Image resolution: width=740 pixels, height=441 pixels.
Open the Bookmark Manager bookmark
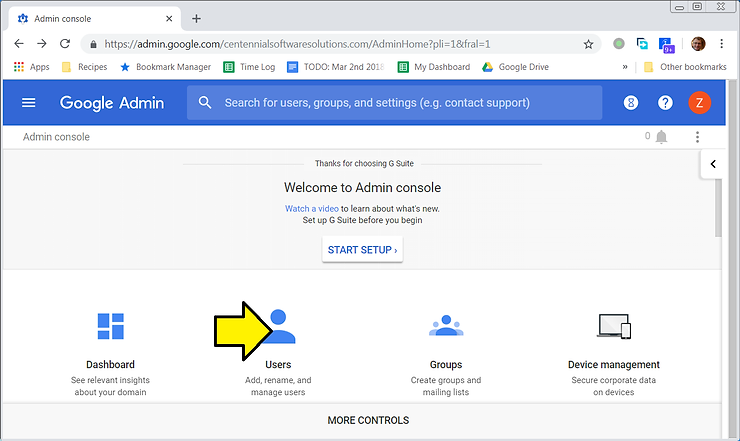pyautogui.click(x=166, y=67)
